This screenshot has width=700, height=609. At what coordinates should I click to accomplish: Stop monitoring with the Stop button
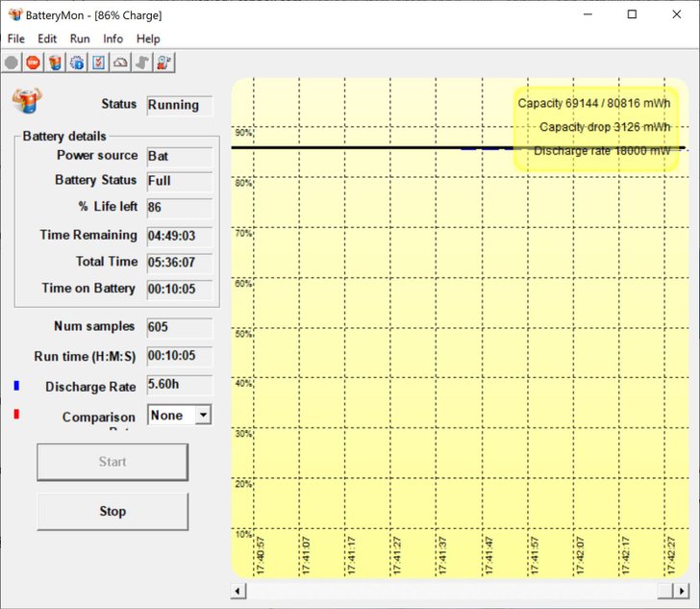[112, 512]
